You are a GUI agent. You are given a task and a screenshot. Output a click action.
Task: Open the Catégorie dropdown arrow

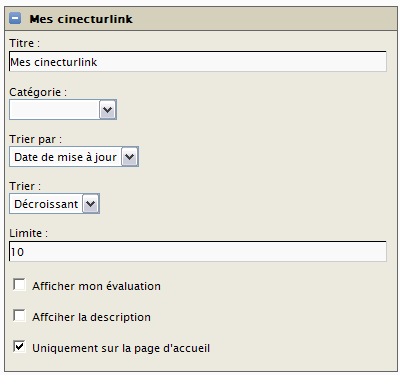108,109
